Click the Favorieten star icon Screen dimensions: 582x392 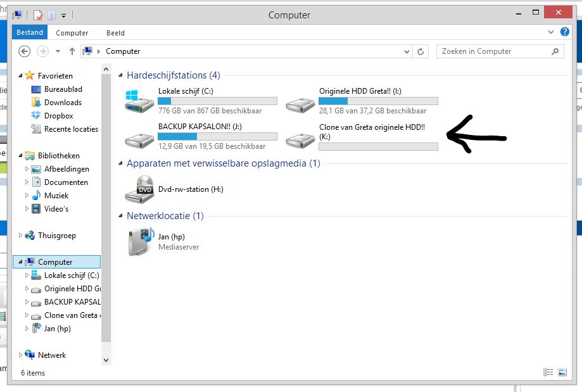(x=30, y=76)
